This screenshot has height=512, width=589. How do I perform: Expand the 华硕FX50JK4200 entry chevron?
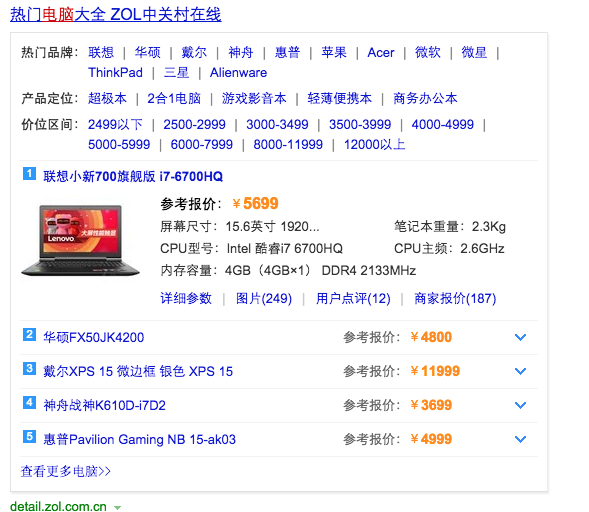(520, 337)
